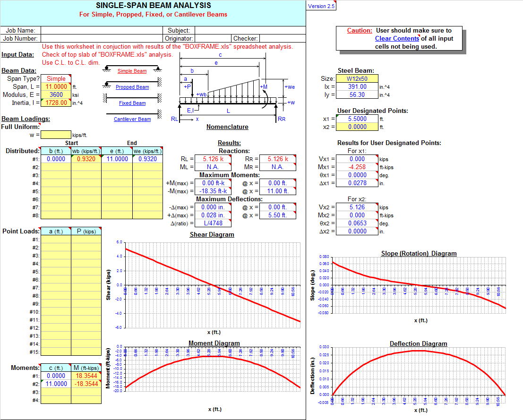This screenshot has width=523, height=420.
Task: Select the Moment Diagram chart
Action: click(204, 376)
